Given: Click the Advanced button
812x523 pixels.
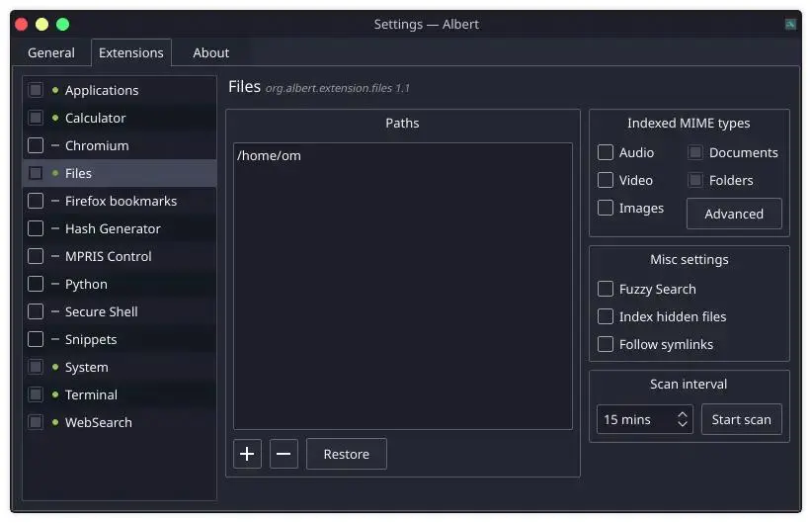Looking at the screenshot, I should point(734,214).
